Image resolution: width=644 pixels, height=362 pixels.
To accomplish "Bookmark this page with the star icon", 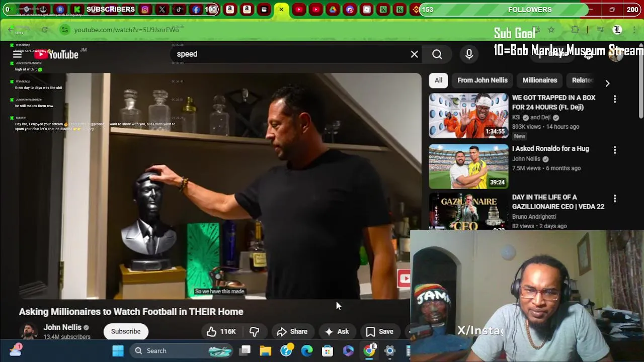I will tap(551, 30).
